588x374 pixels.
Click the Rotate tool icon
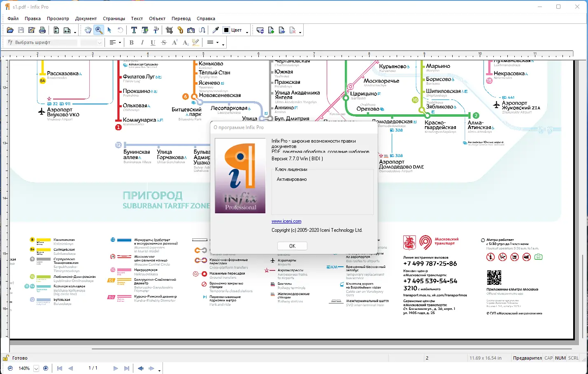coord(120,30)
